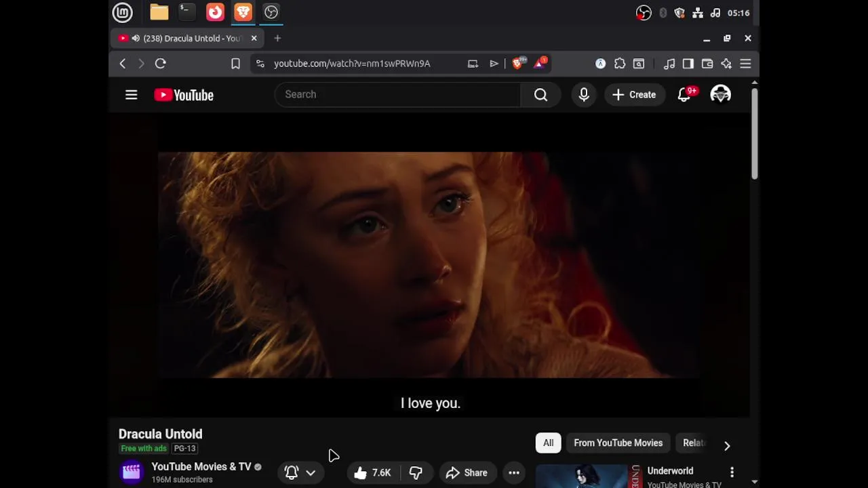The image size is (868, 488).
Task: Open the account avatar menu
Action: [x=720, y=94]
